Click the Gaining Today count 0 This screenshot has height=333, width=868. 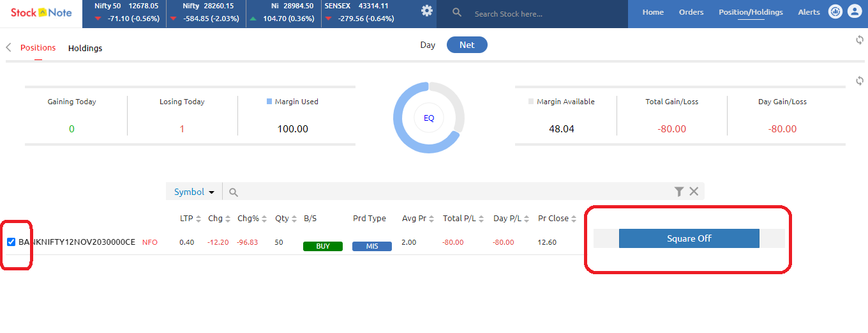click(71, 129)
